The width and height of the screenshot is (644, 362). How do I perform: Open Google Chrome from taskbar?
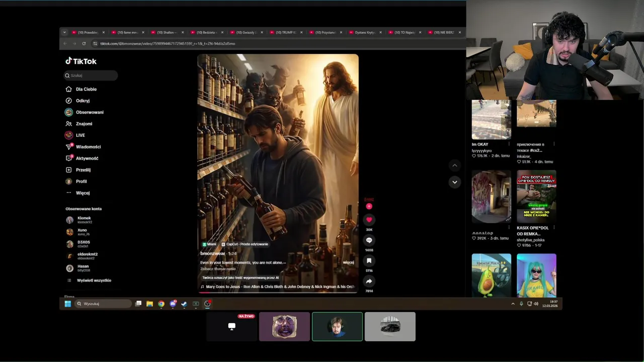pyautogui.click(x=161, y=304)
